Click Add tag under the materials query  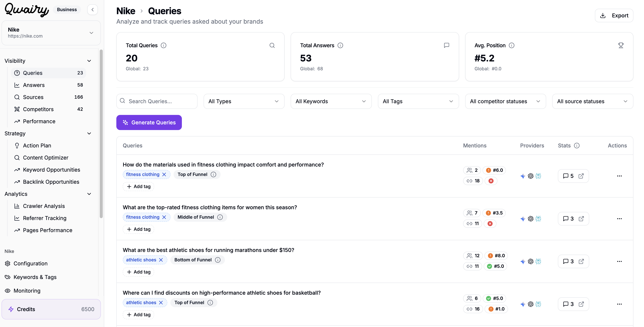[x=138, y=187]
